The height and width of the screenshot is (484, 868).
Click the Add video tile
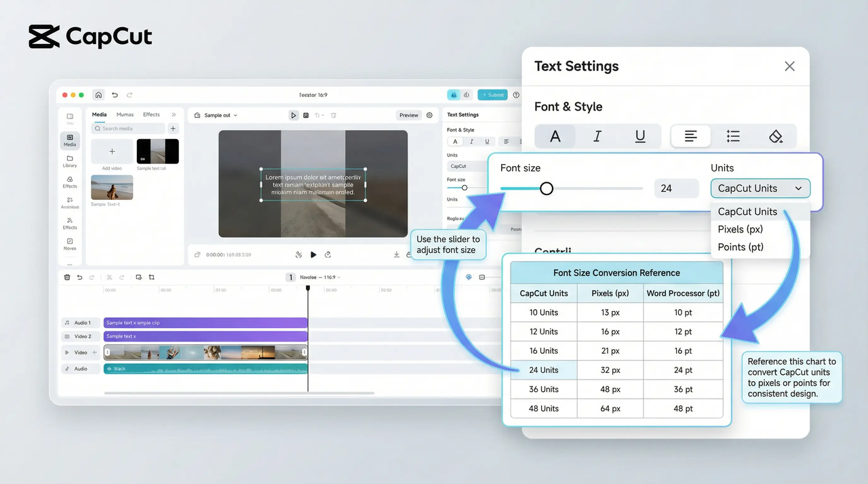(x=112, y=151)
